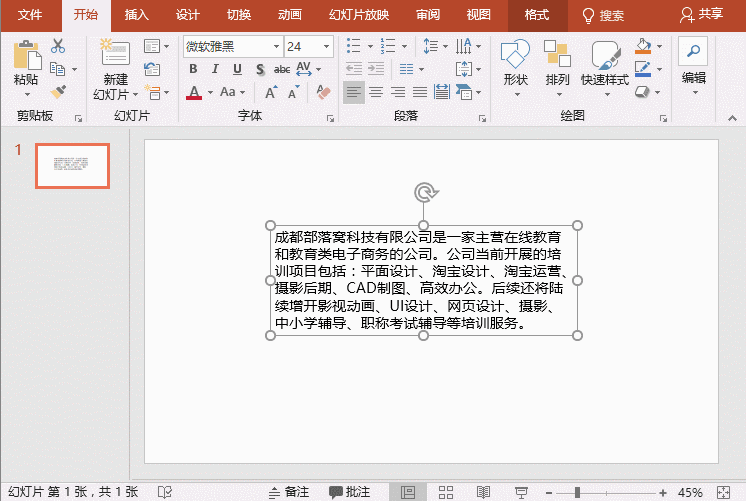This screenshot has height=501, width=746.
Task: Increase list indent level
Action: (376, 69)
